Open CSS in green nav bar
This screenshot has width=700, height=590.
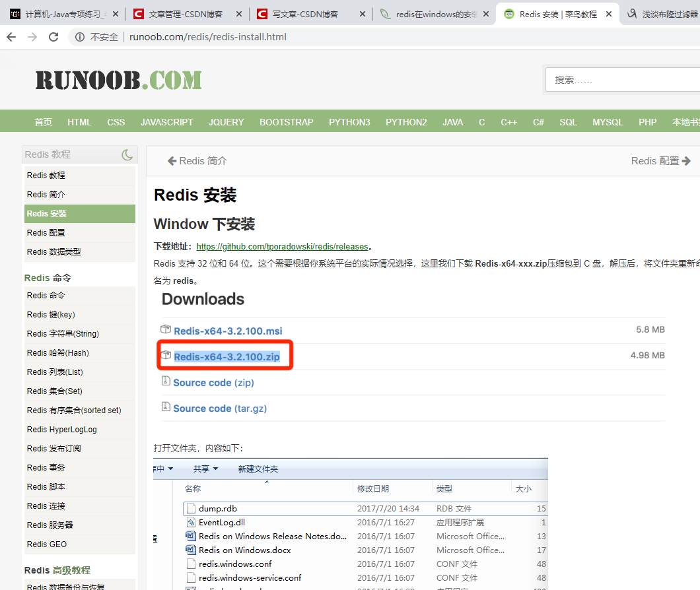116,122
